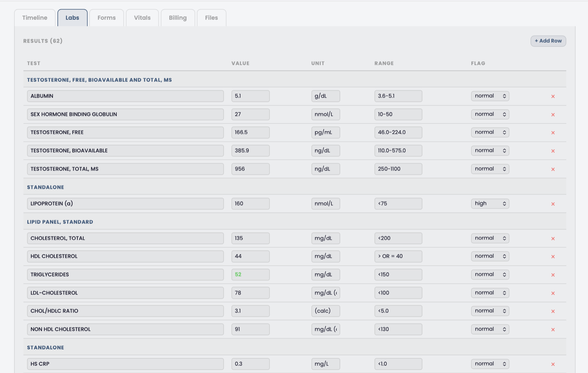Open the Billing tab
The width and height of the screenshot is (588, 373).
tap(178, 18)
